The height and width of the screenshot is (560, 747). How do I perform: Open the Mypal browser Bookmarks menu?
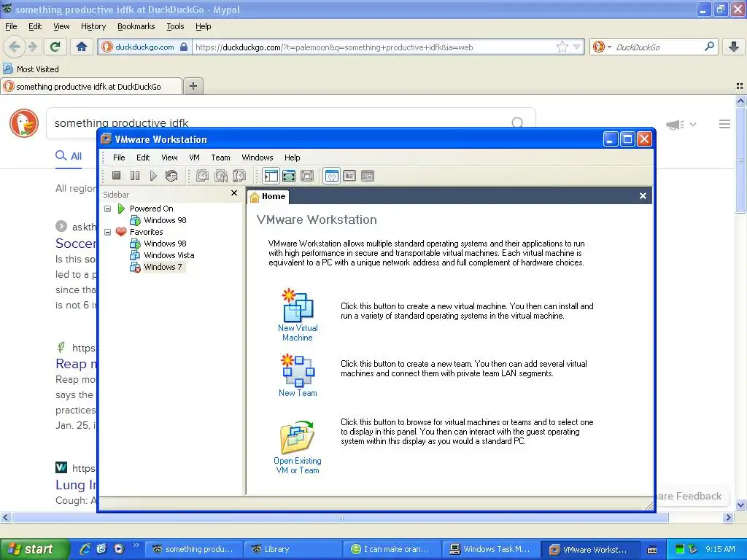(136, 27)
